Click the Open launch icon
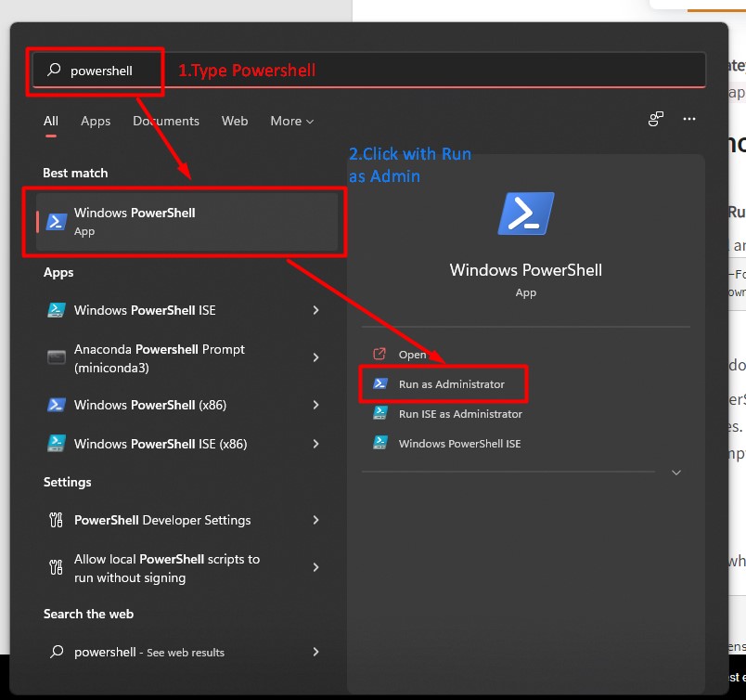 pos(379,354)
